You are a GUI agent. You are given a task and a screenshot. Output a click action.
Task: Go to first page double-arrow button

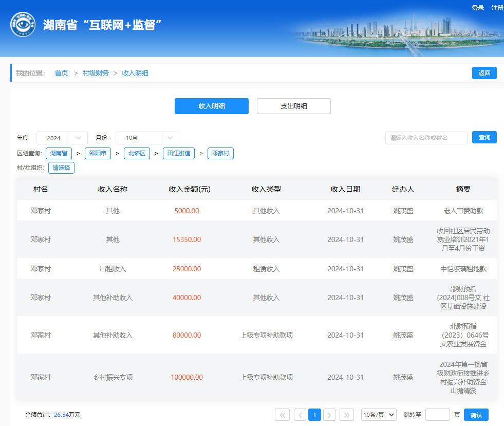pyautogui.click(x=282, y=415)
